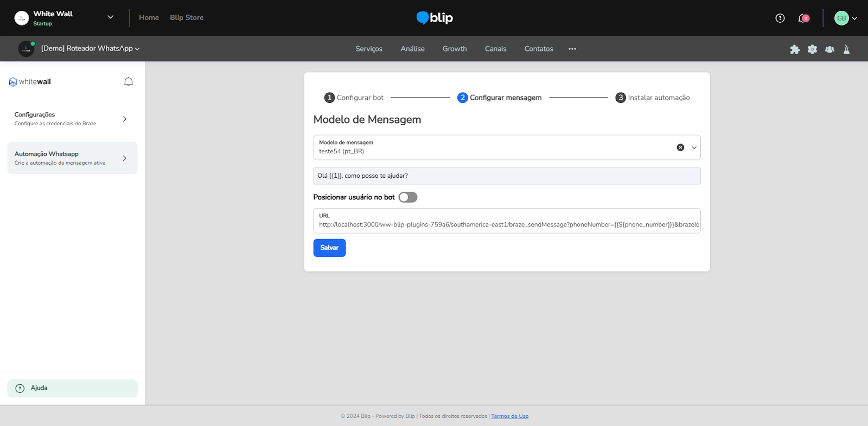Go to Home in top navigation
The width and height of the screenshot is (868, 426).
149,17
